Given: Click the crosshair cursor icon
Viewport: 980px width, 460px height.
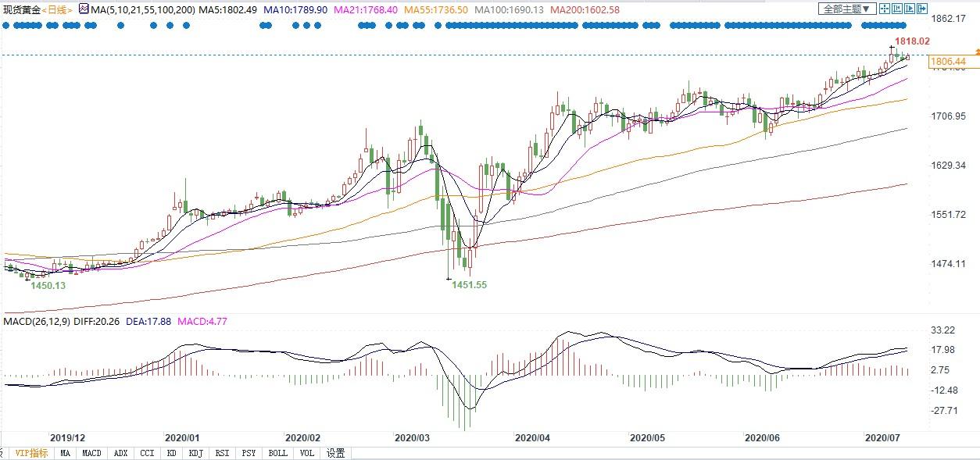Looking at the screenshot, I should point(884,9).
